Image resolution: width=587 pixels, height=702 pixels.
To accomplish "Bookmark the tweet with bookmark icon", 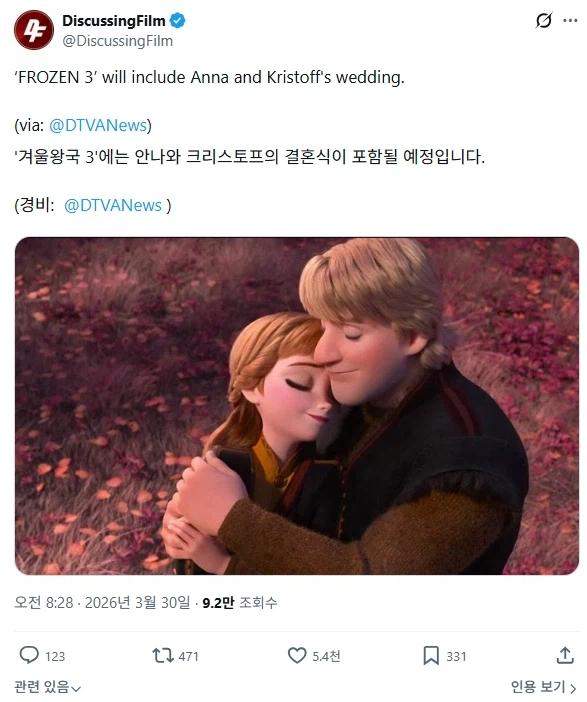I will pos(431,655).
